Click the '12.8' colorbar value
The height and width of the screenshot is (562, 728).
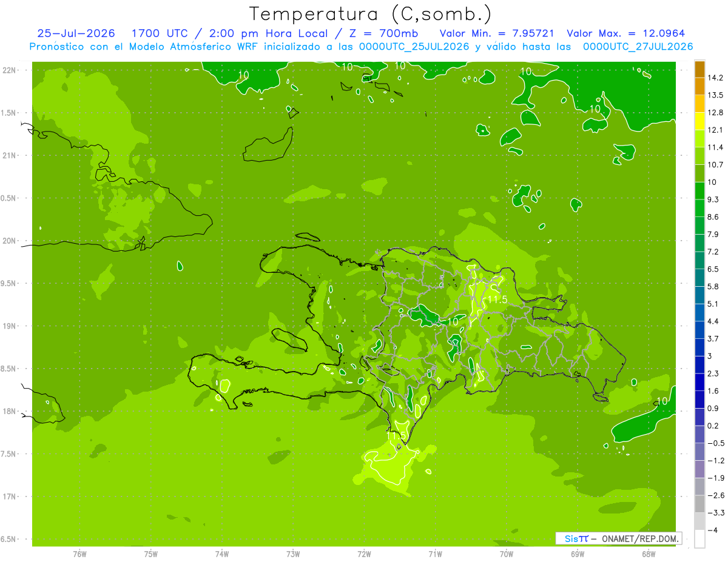(715, 113)
